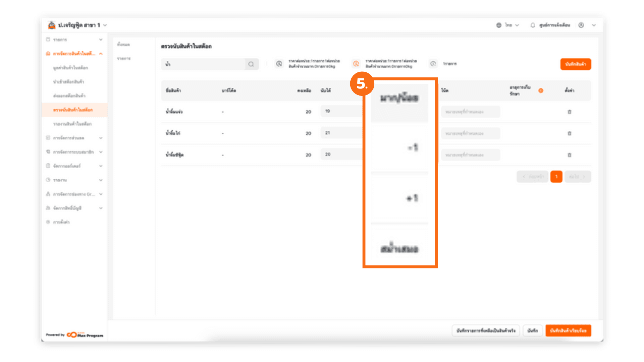Select page 1 in pagination
The image size is (644, 362).
pyautogui.click(x=556, y=177)
